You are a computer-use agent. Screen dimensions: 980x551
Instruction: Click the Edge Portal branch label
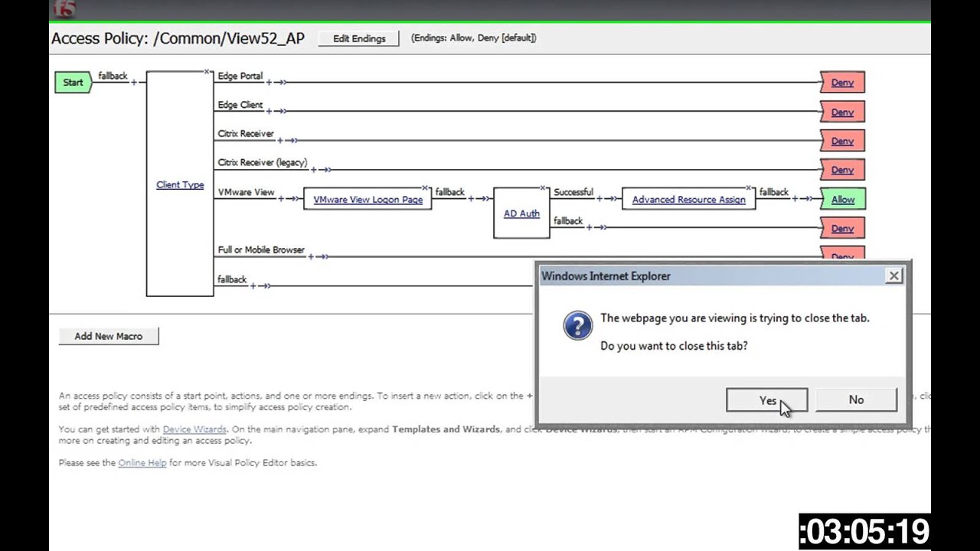[x=240, y=76]
